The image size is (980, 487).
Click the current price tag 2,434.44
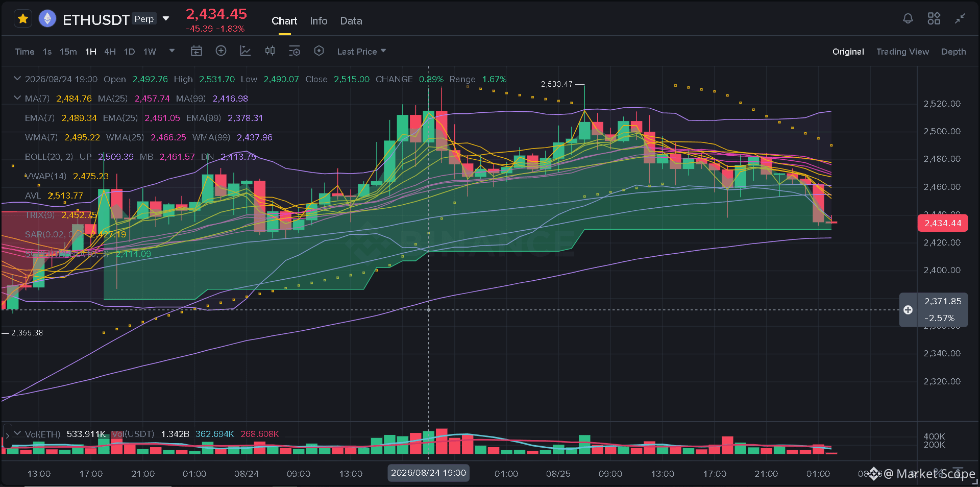(x=942, y=223)
